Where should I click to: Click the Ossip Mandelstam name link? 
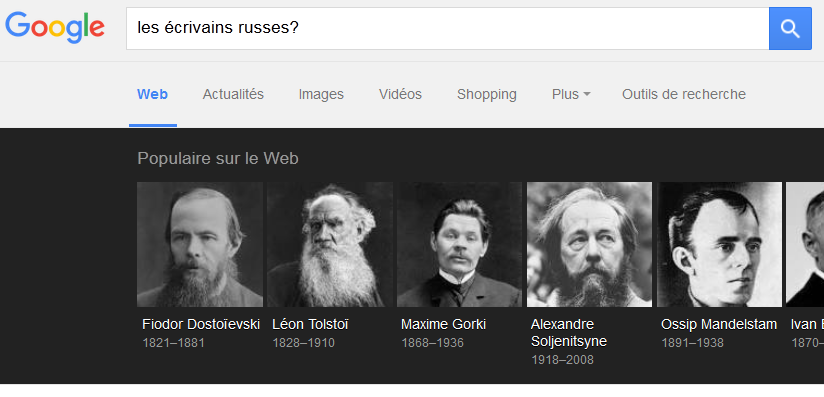tap(719, 324)
